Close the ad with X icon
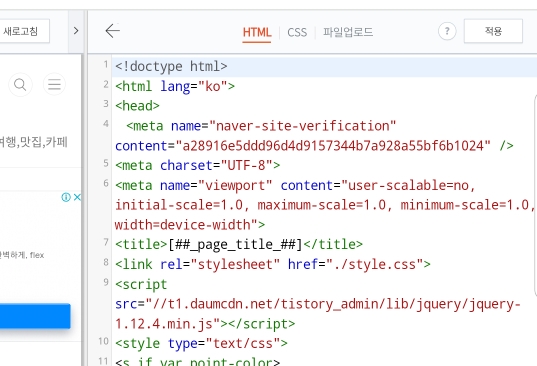This screenshot has height=366, width=537. pyautogui.click(x=77, y=197)
